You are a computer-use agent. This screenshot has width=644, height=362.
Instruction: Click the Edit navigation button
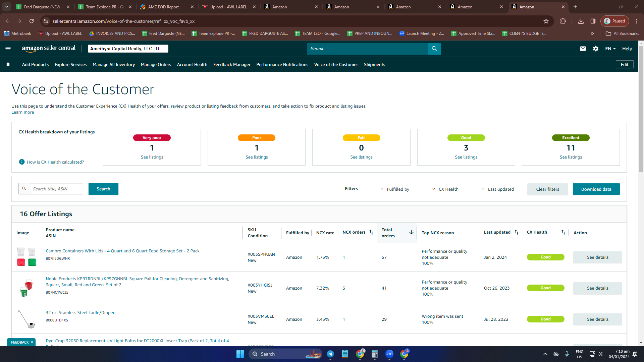pos(625,64)
